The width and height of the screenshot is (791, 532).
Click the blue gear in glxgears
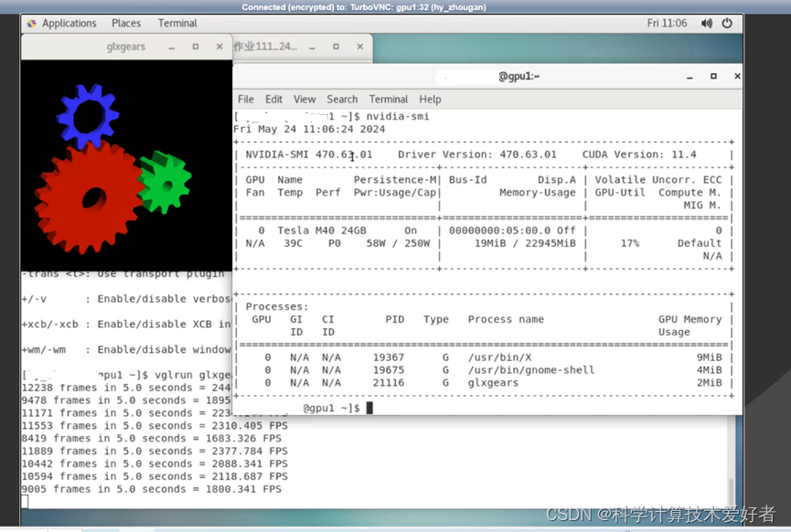88,115
